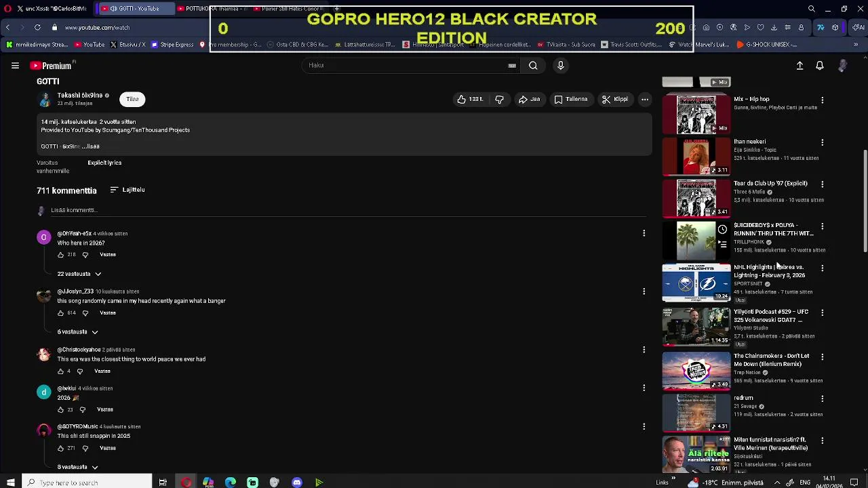Screen dimensions: 868x488
Task: Open Windows Start menu
Action: (x=10, y=483)
